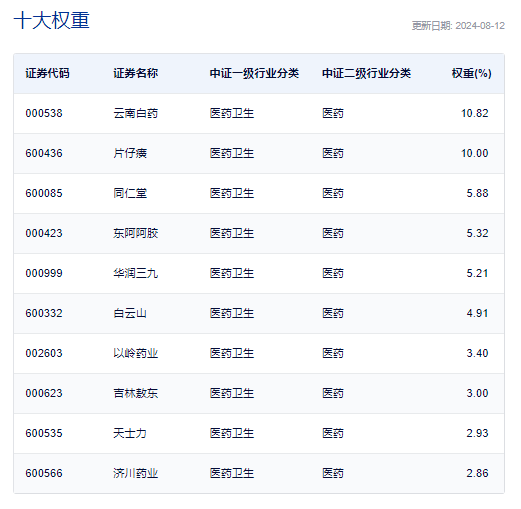Click 医药卫生 in the 片仔癀 row
This screenshot has height=509, width=521.
tap(232, 153)
